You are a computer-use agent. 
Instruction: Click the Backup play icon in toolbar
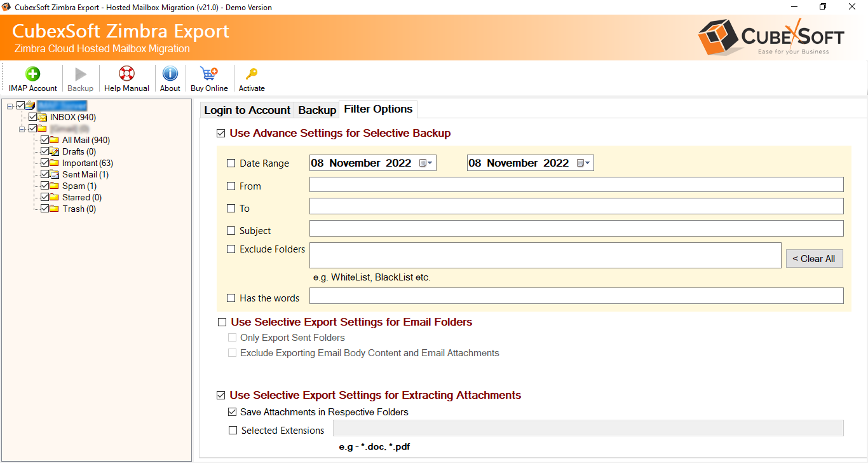[81, 74]
